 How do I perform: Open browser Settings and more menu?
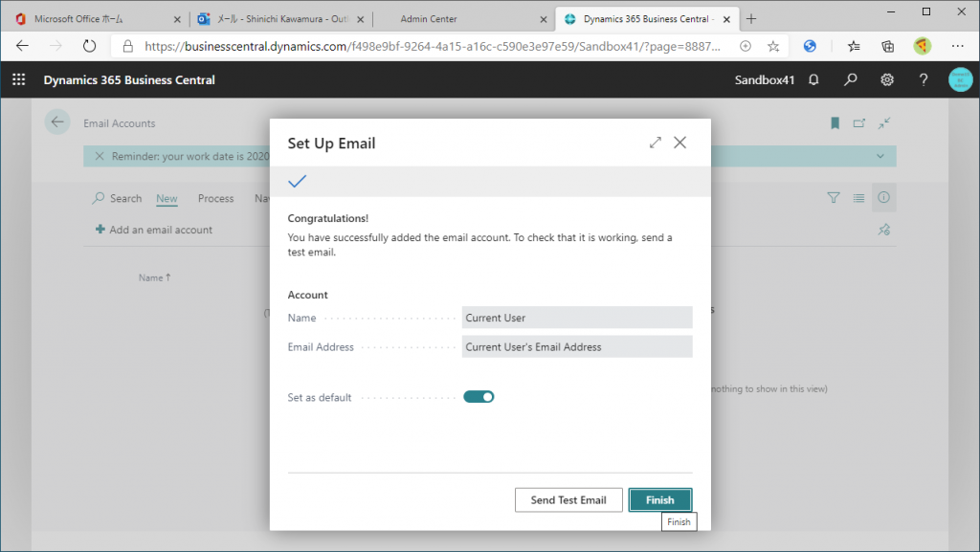[957, 46]
